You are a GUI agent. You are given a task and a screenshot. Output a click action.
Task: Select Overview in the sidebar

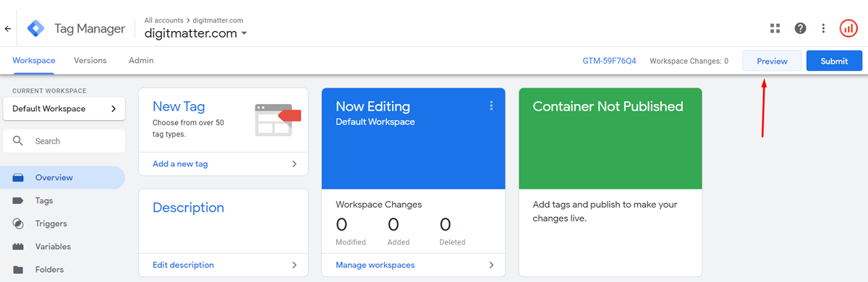(x=63, y=178)
